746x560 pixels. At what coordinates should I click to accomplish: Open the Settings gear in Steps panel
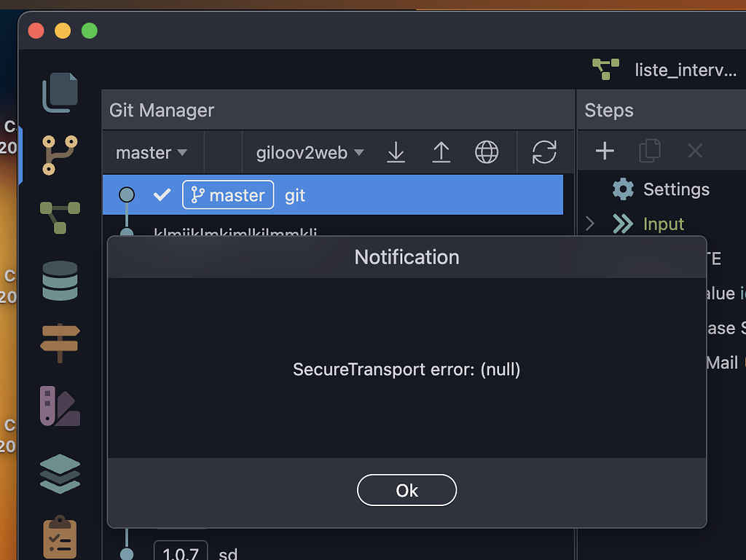[x=623, y=189]
